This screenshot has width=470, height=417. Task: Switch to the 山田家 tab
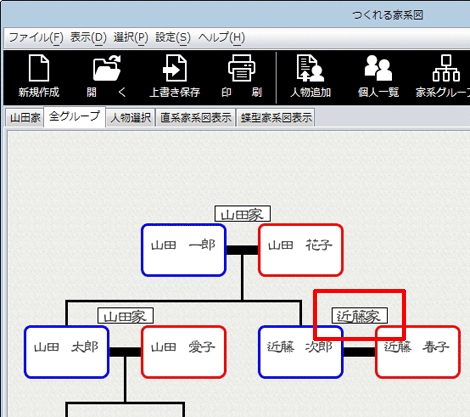coord(25,118)
